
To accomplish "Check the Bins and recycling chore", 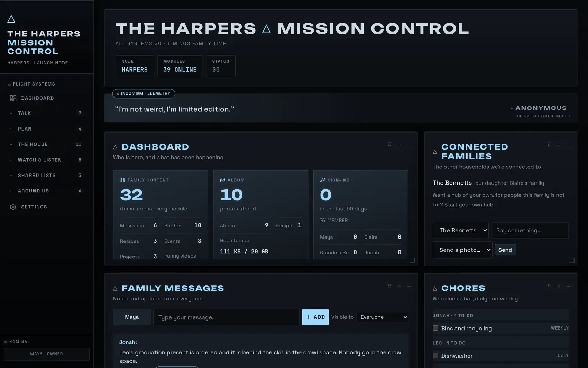I will 435,328.
